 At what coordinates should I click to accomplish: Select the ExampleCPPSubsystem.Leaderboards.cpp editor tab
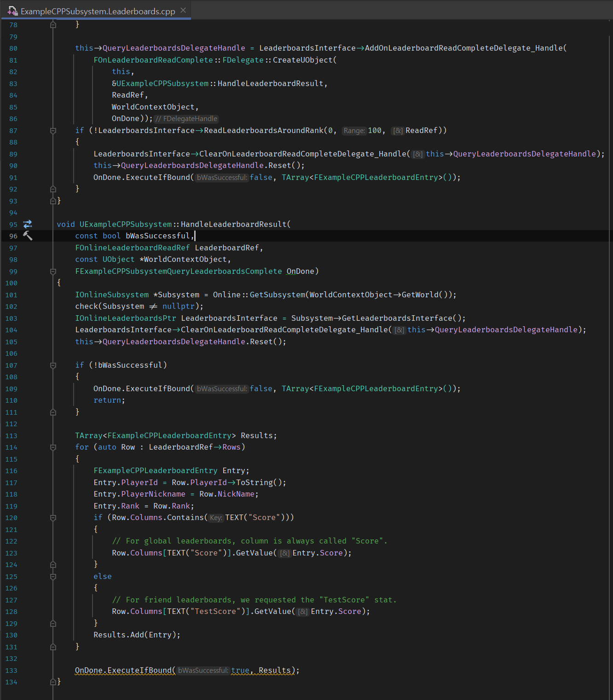96,10
